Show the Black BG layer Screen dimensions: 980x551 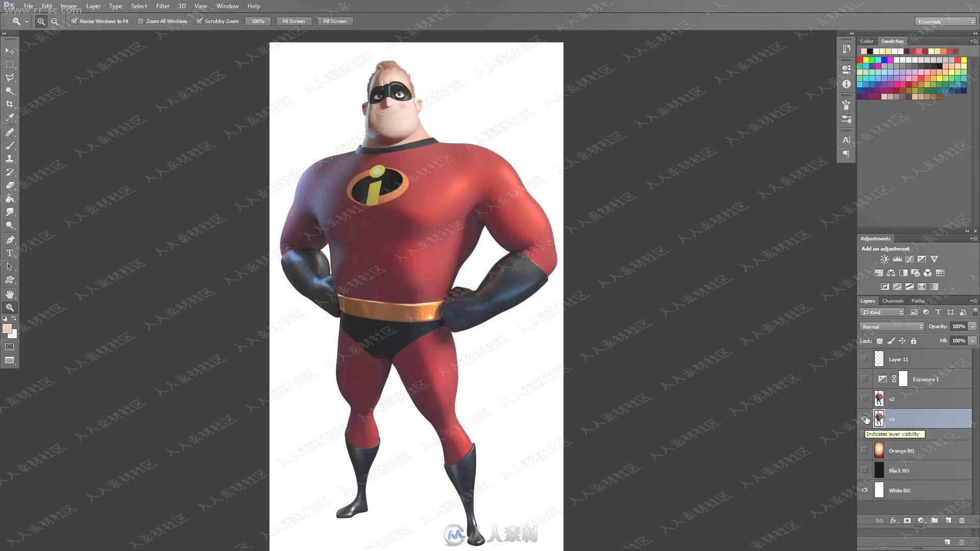[x=864, y=470]
